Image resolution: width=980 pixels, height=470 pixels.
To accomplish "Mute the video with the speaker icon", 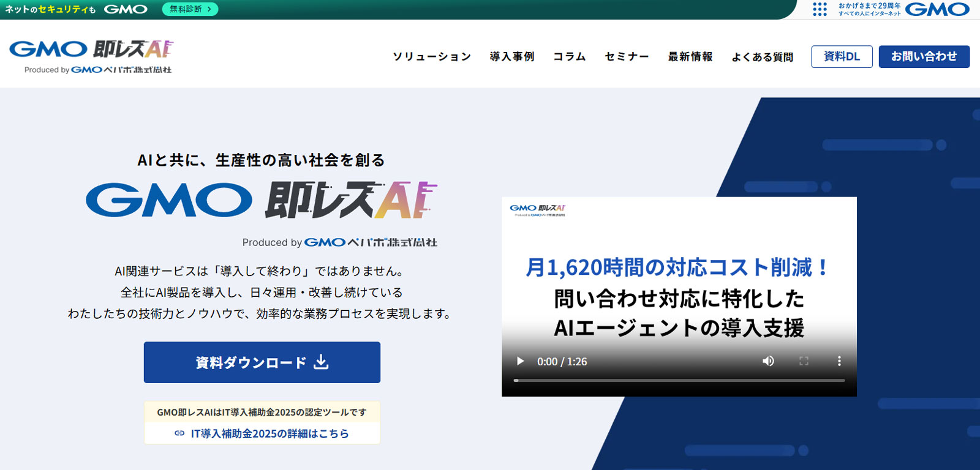I will 768,361.
